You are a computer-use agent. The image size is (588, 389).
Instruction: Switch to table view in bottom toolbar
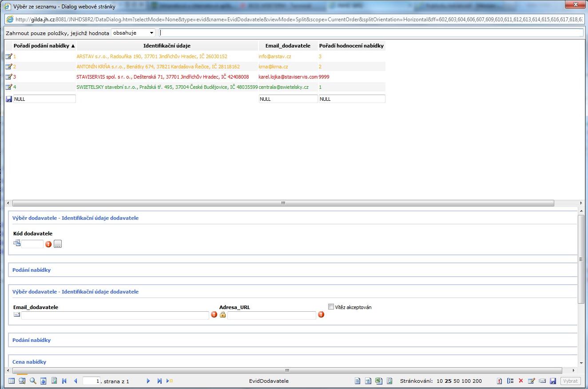pyautogui.click(x=12, y=381)
